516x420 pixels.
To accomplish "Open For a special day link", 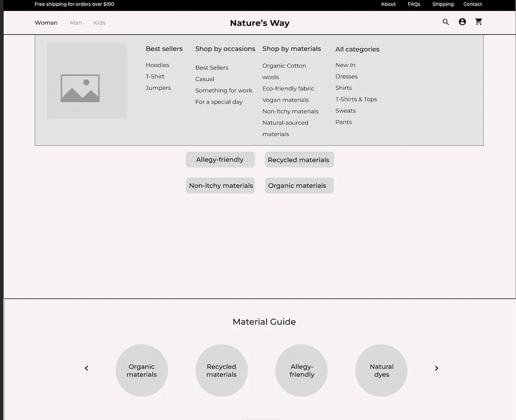I will [219, 102].
